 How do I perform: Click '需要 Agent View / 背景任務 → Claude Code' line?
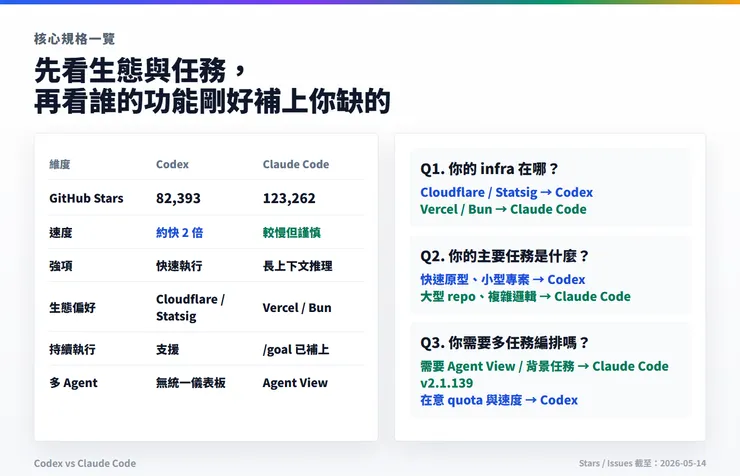coord(544,367)
